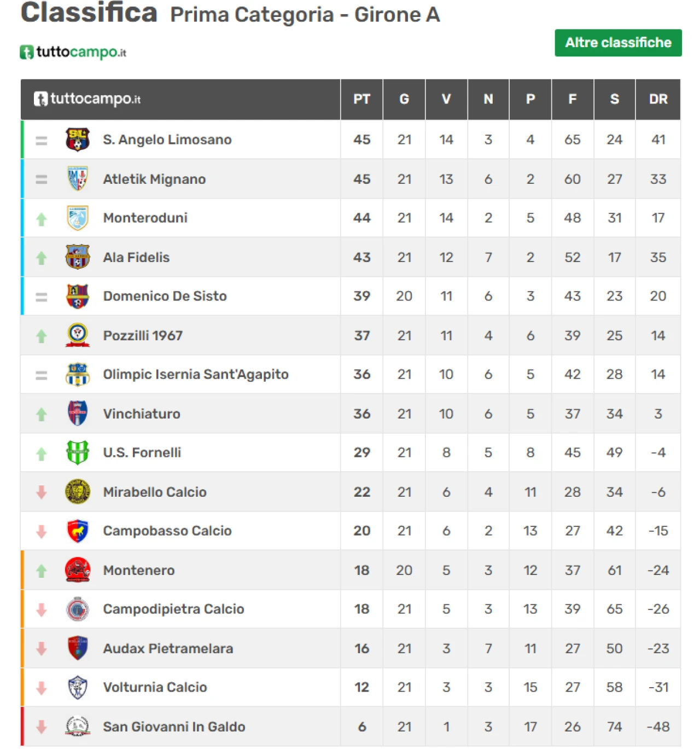
Task: Click the U.S. Fornelli green crest
Action: point(78,452)
